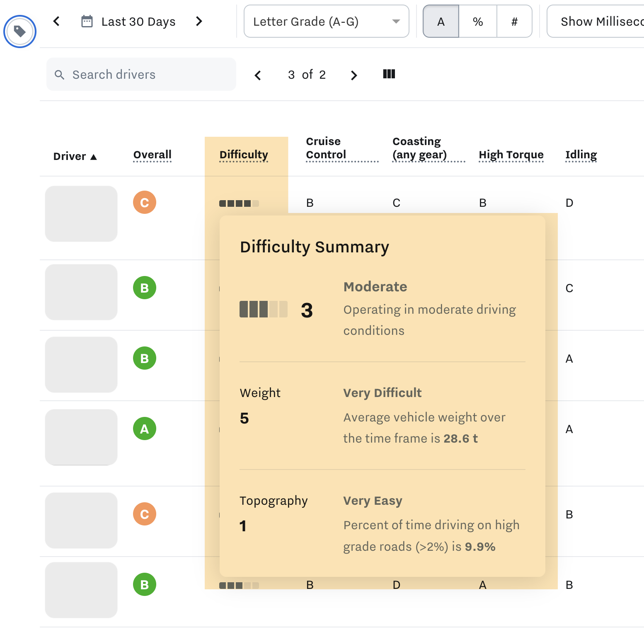Go to next column page chevron
This screenshot has height=644, width=644.
click(353, 75)
